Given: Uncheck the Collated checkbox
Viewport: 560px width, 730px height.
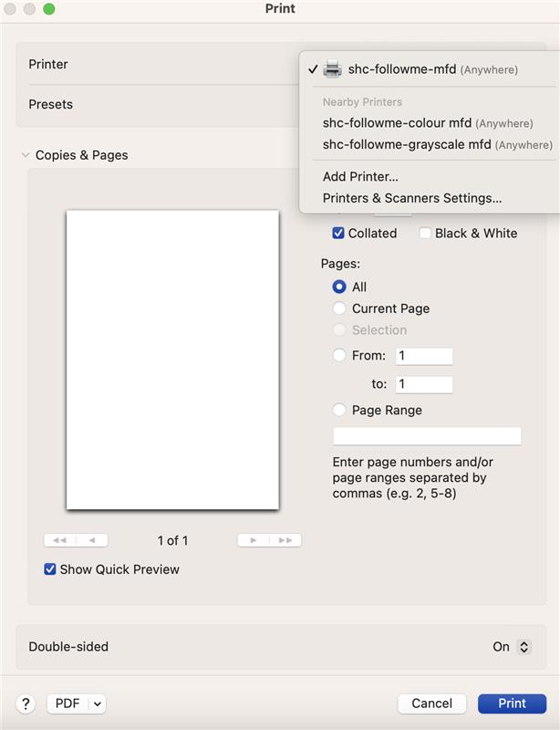Looking at the screenshot, I should point(338,233).
